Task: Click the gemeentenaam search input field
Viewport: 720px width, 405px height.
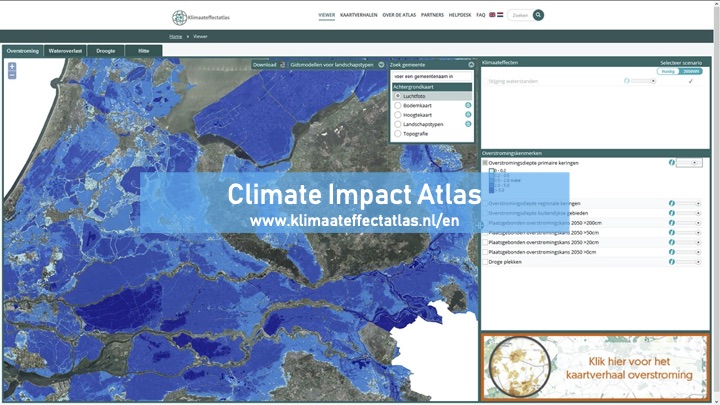Action: pos(432,76)
